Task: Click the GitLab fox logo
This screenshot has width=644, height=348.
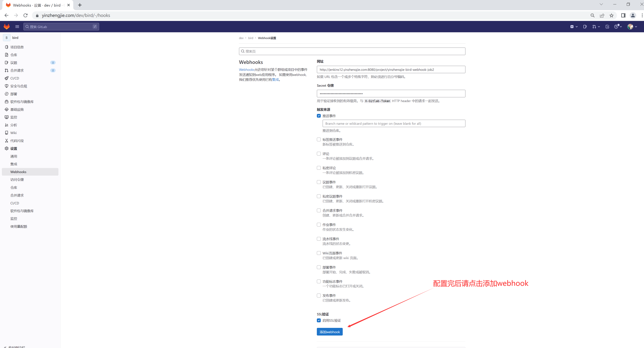Action: (x=7, y=27)
